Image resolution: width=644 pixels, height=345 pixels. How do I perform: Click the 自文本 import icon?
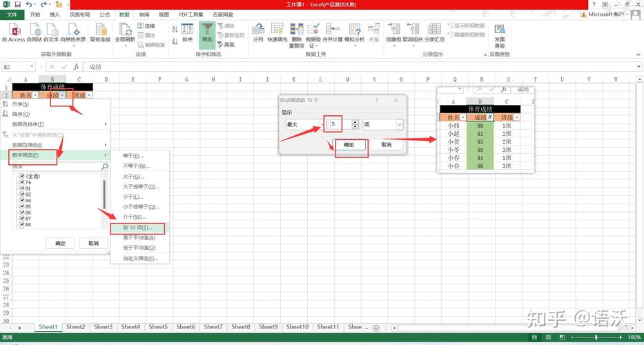[51, 33]
